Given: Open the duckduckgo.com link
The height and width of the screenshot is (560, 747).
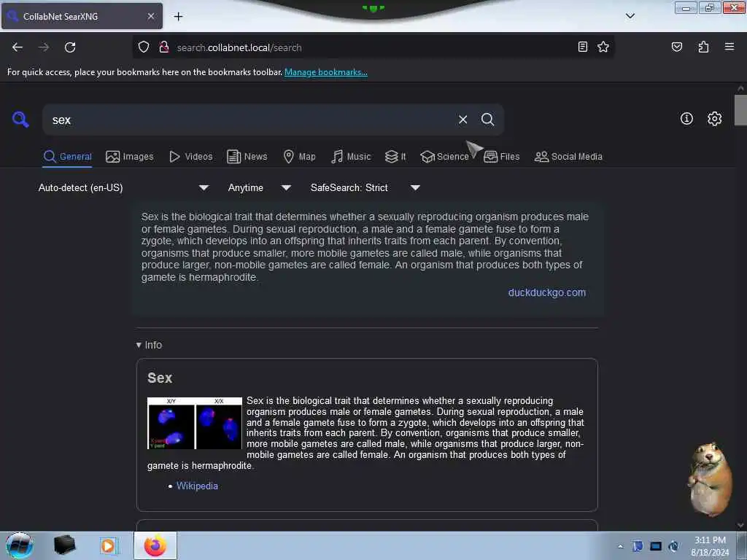Looking at the screenshot, I should [x=547, y=292].
